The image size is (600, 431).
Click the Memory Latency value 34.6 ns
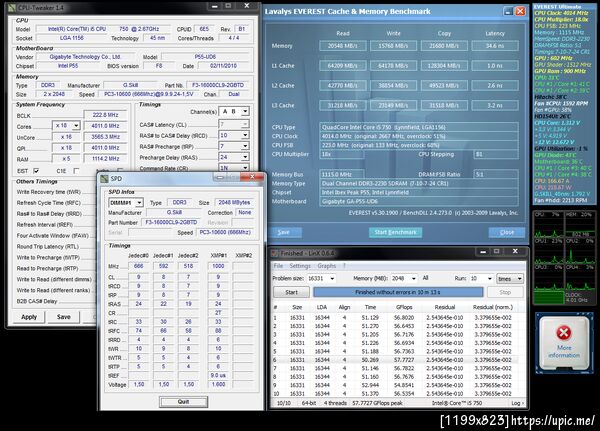click(495, 46)
